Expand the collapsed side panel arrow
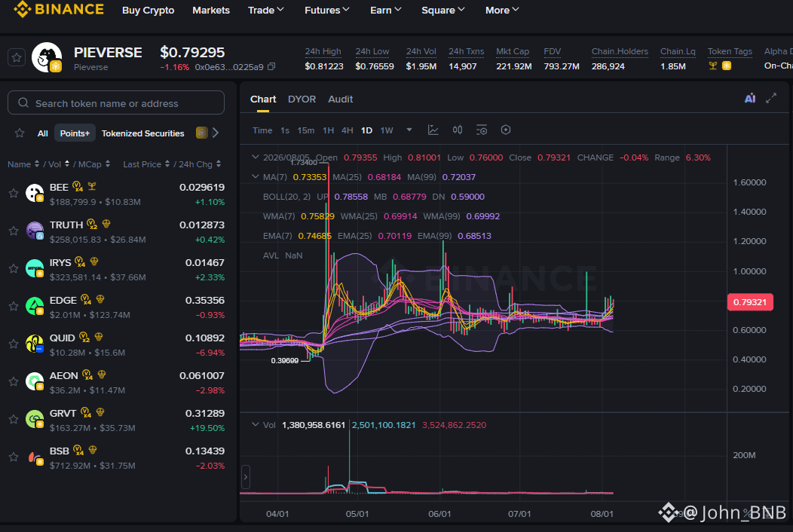This screenshot has width=793, height=532. 246,477
